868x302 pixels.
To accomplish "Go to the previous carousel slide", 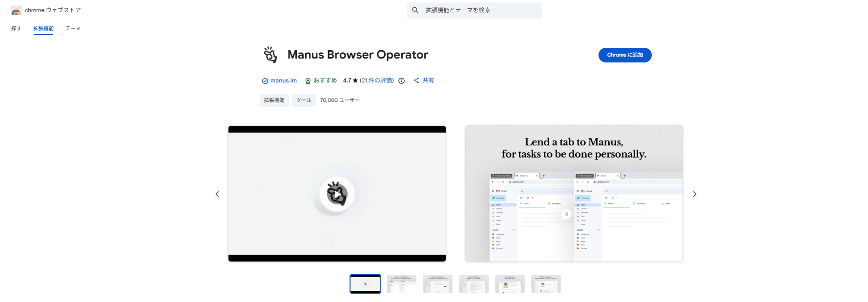I will pyautogui.click(x=217, y=194).
